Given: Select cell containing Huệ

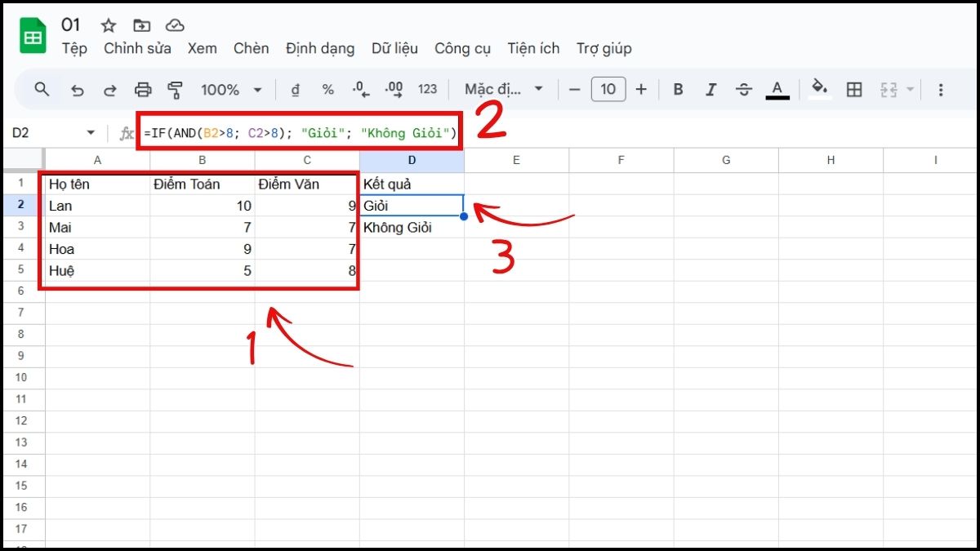Looking at the screenshot, I should pos(97,270).
